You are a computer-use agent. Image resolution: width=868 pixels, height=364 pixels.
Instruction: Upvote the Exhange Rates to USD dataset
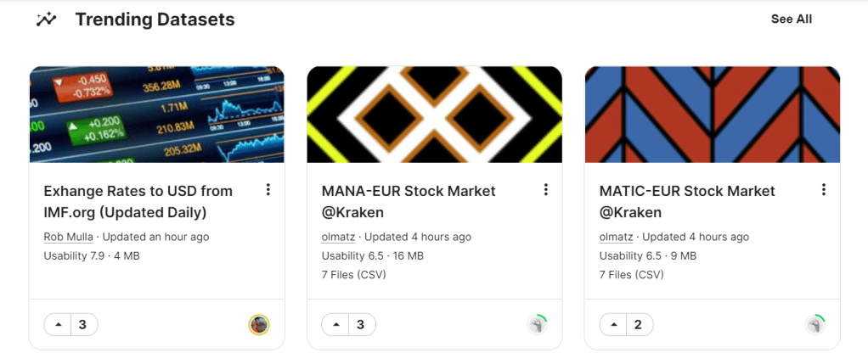58,324
